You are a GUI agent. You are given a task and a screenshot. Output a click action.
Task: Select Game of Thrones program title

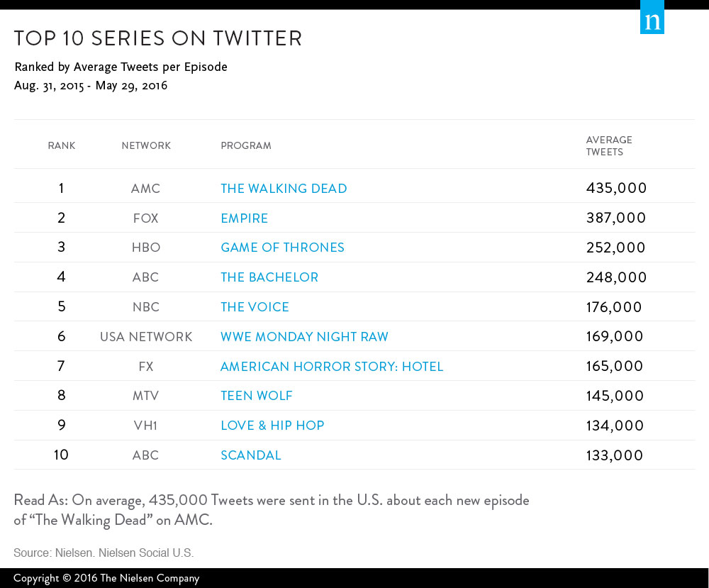point(282,248)
